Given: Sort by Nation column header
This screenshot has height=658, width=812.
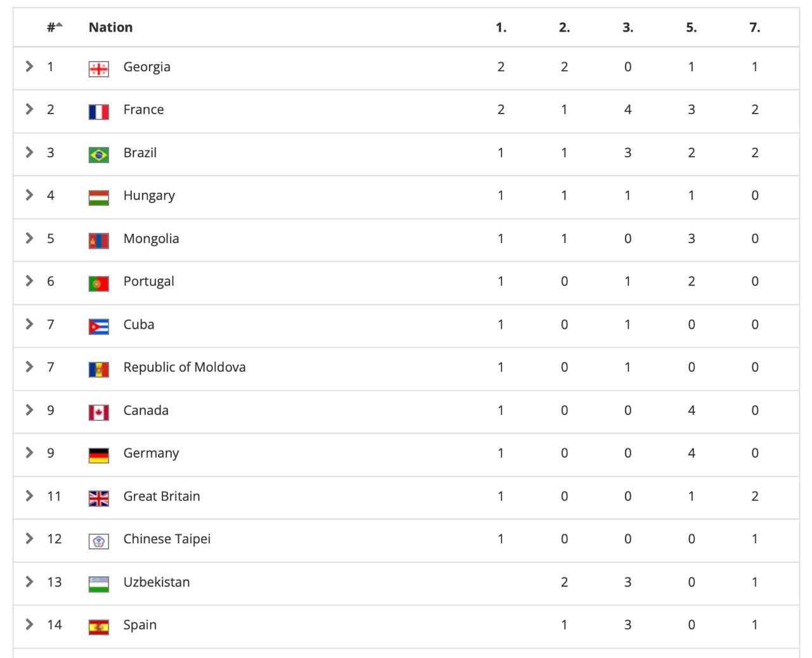Looking at the screenshot, I should (x=110, y=27).
